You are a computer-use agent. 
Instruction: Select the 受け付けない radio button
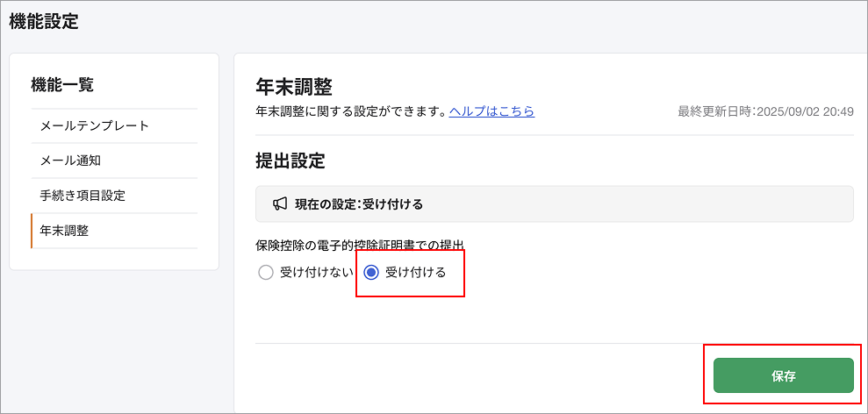tap(266, 273)
